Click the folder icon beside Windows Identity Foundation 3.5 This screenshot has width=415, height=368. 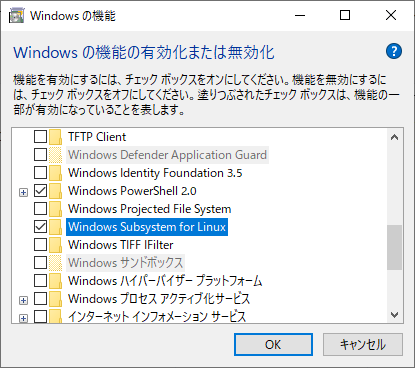point(55,173)
